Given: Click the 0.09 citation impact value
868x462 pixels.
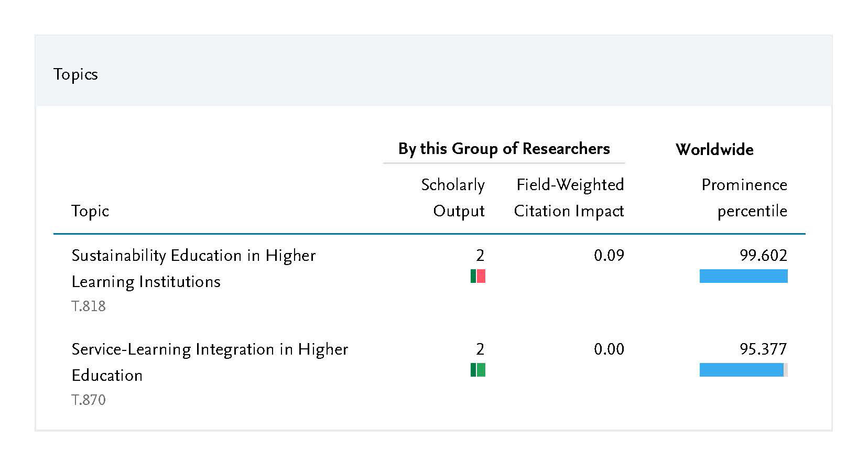Looking at the screenshot, I should coord(609,255).
